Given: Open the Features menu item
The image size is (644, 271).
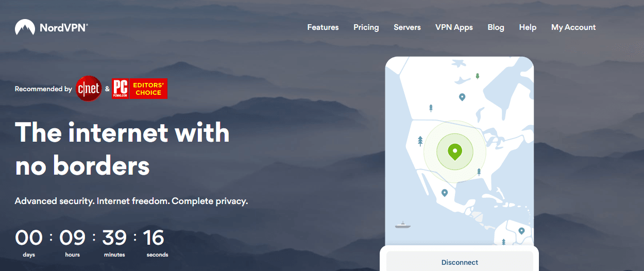Looking at the screenshot, I should click(x=323, y=27).
